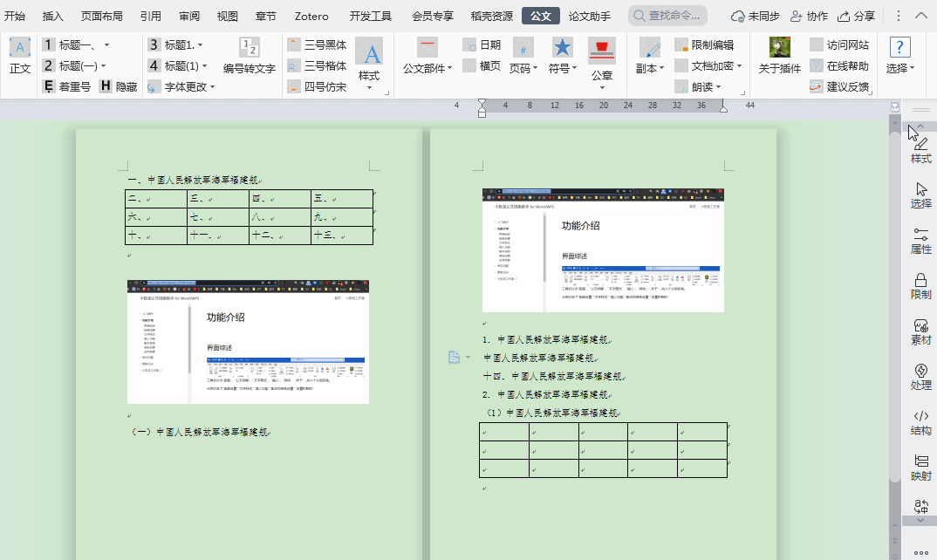Collapse the ribbon with top-right chevron

[921, 16]
